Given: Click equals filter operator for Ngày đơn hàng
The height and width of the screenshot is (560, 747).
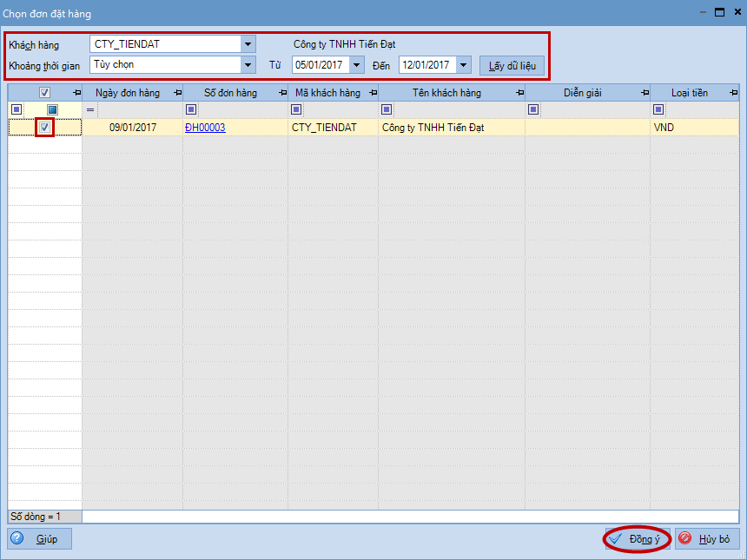Looking at the screenshot, I should [x=89, y=109].
